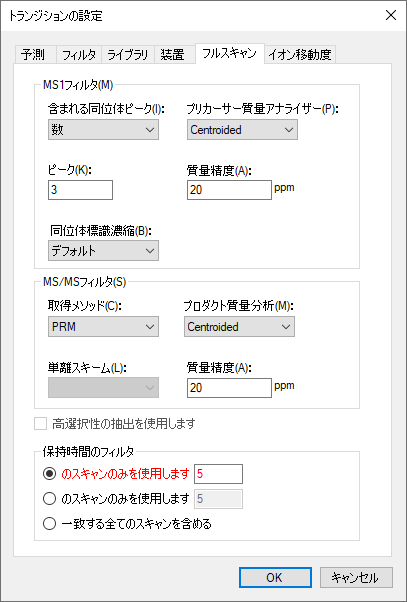This screenshot has width=407, height=602.
Task: Confirm settings with the OK button
Action: pyautogui.click(x=275, y=577)
